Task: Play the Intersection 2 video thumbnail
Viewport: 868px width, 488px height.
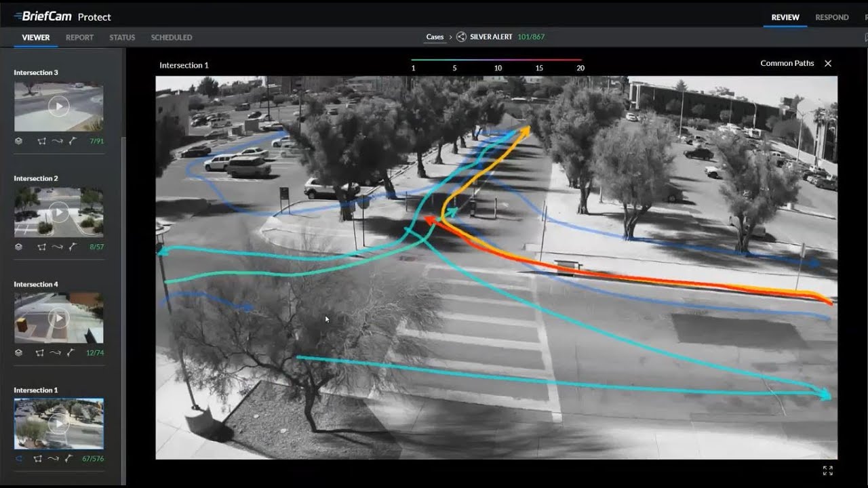Action: pyautogui.click(x=58, y=212)
